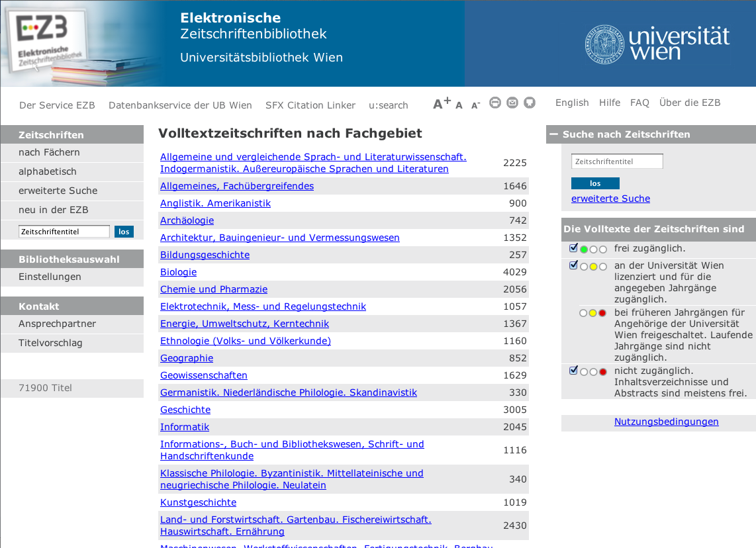
Task: Open 'Datenbankservice der UB Wien'
Action: point(180,105)
